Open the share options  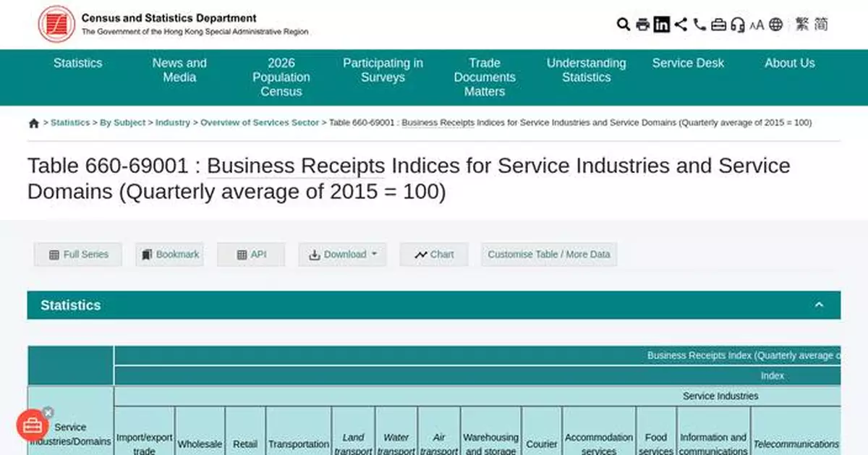click(680, 24)
